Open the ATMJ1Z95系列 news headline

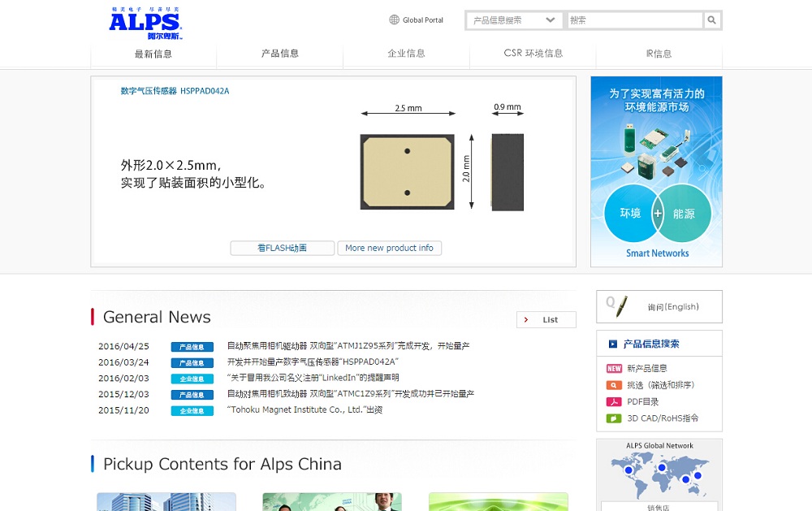click(348, 346)
